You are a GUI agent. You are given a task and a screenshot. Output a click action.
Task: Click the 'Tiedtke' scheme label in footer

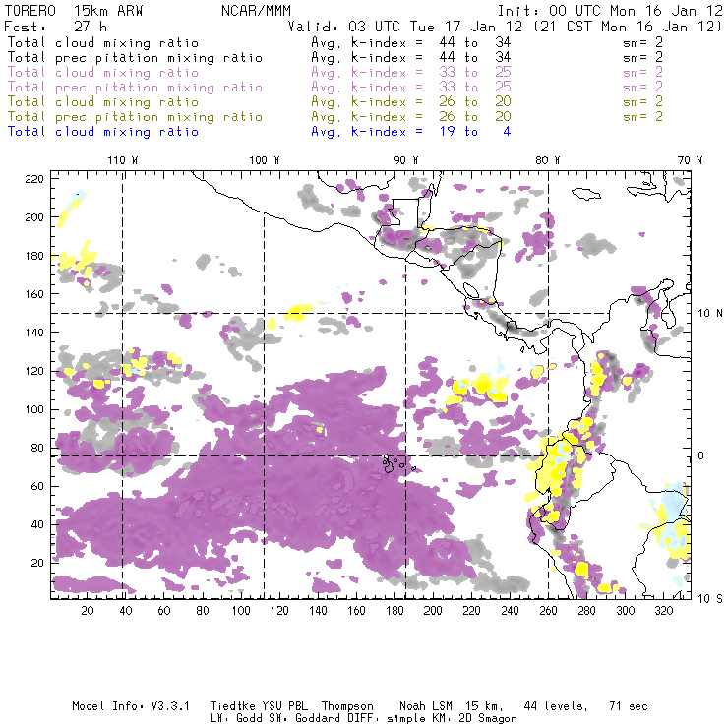click(x=232, y=706)
